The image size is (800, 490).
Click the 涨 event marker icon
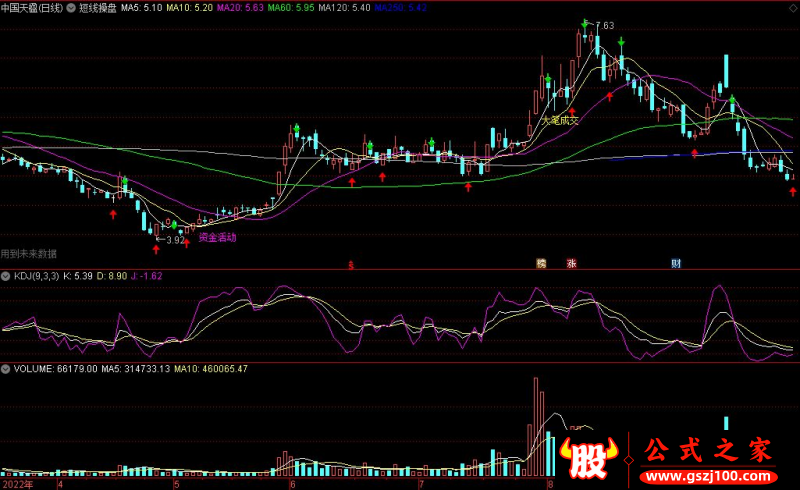[572, 264]
